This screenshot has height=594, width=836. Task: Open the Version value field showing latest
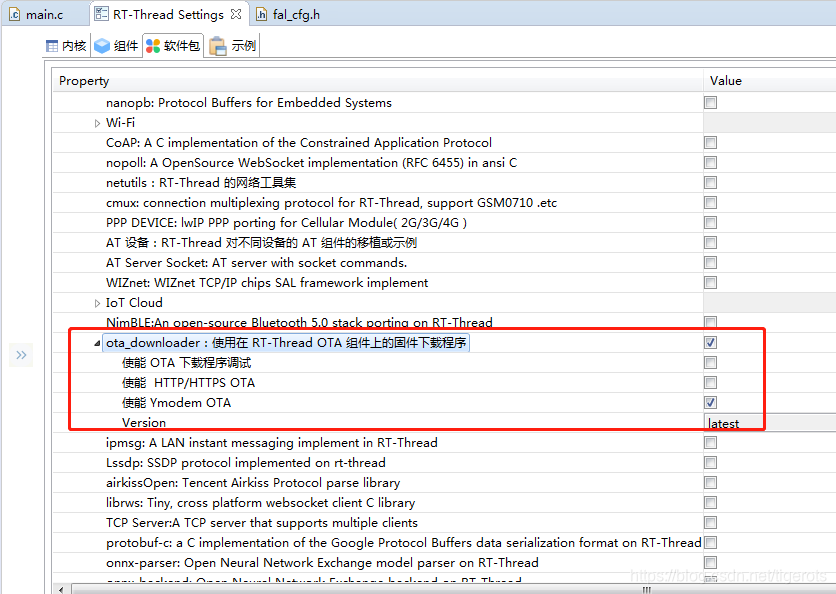tap(769, 423)
